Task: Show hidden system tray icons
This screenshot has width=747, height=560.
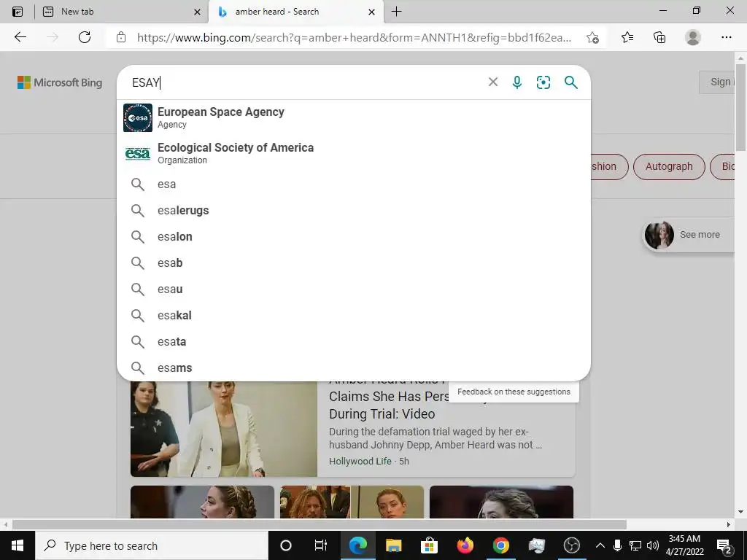Action: (x=600, y=545)
